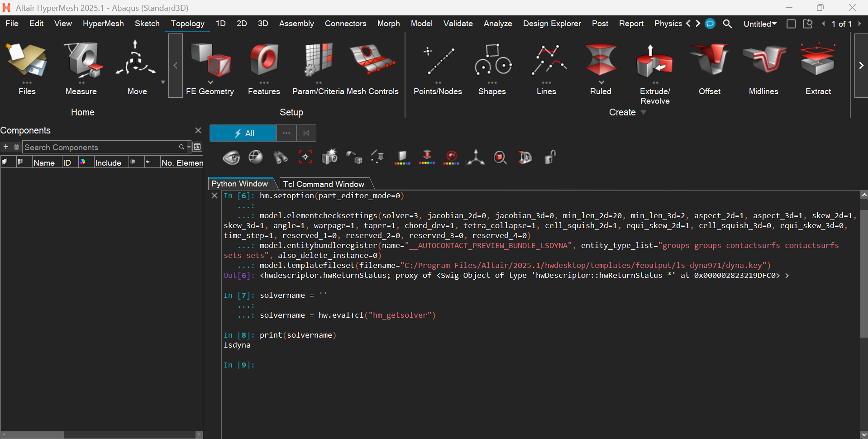Click the page export icon next to Untitled
This screenshot has width=868, height=439.
(808, 24)
